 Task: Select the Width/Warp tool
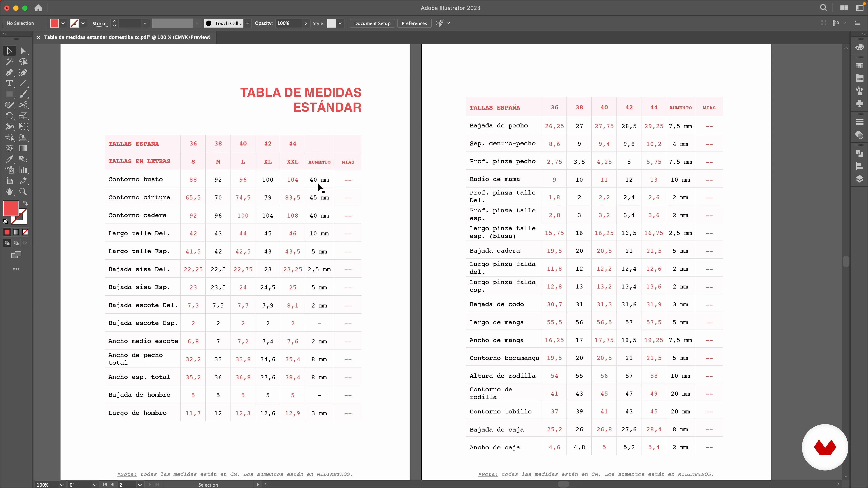coord(9,127)
